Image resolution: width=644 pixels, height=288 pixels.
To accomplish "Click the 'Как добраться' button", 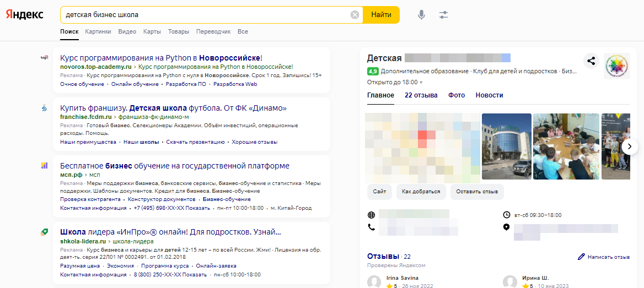I will [x=421, y=192].
